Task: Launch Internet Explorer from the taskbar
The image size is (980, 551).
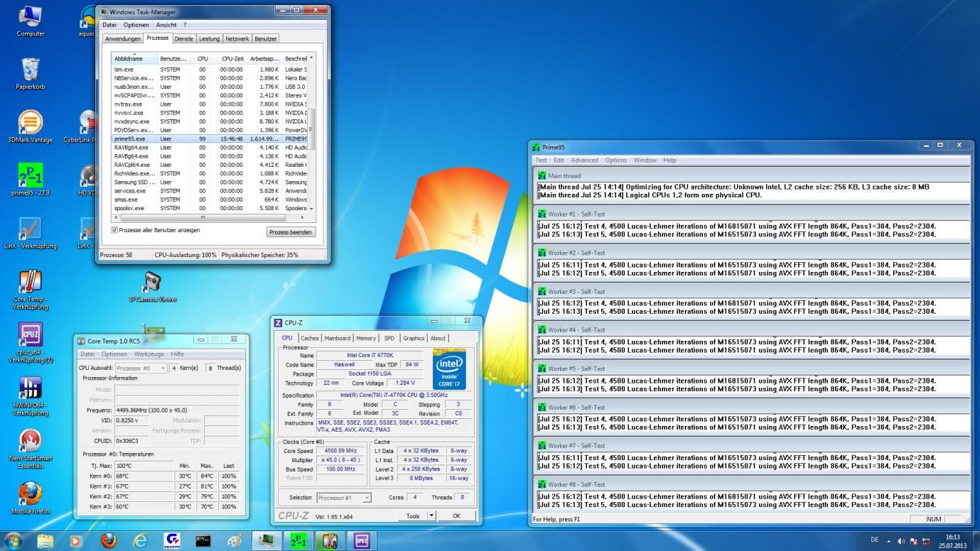Action: point(140,541)
